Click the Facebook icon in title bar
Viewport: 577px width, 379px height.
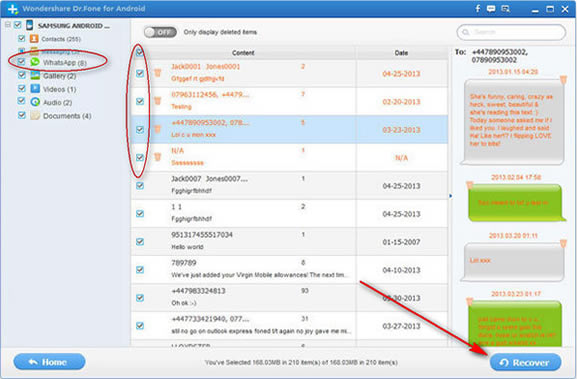478,8
